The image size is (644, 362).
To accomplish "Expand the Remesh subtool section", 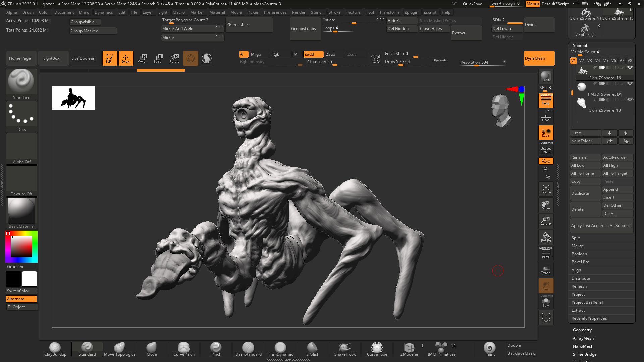I will pos(579,286).
